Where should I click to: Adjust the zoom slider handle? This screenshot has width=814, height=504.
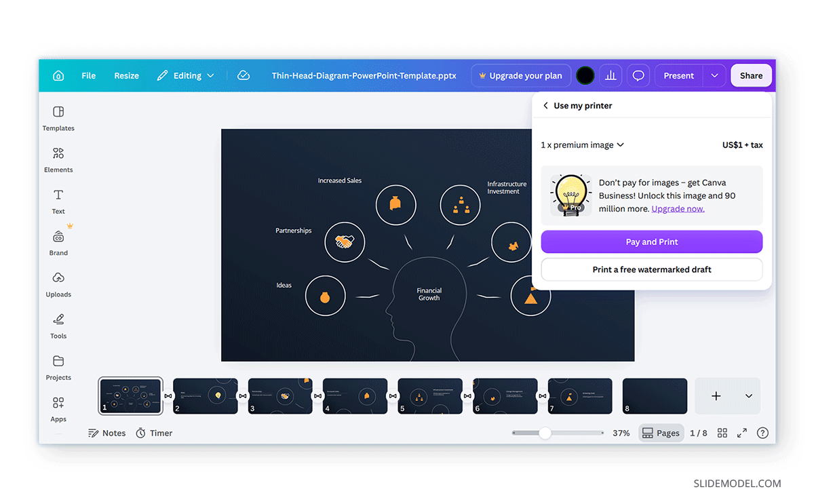tap(545, 433)
